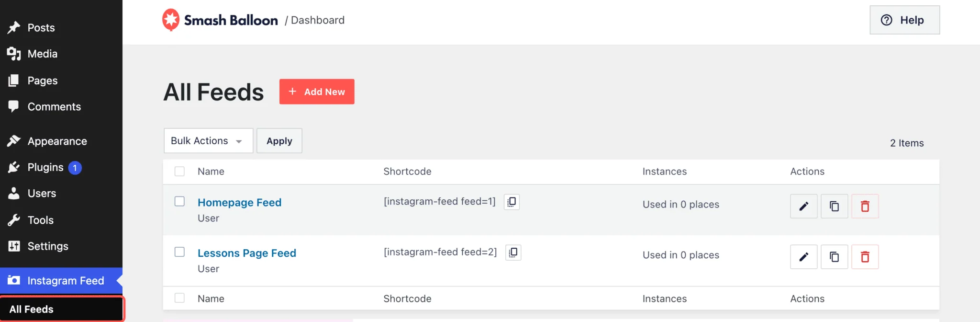
Task: Open the Help button
Action: click(904, 20)
